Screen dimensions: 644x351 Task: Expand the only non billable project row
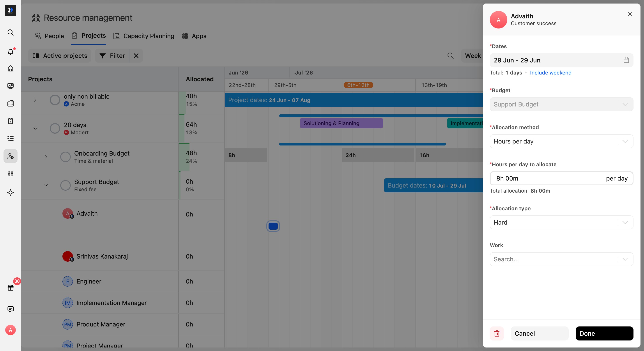click(35, 100)
